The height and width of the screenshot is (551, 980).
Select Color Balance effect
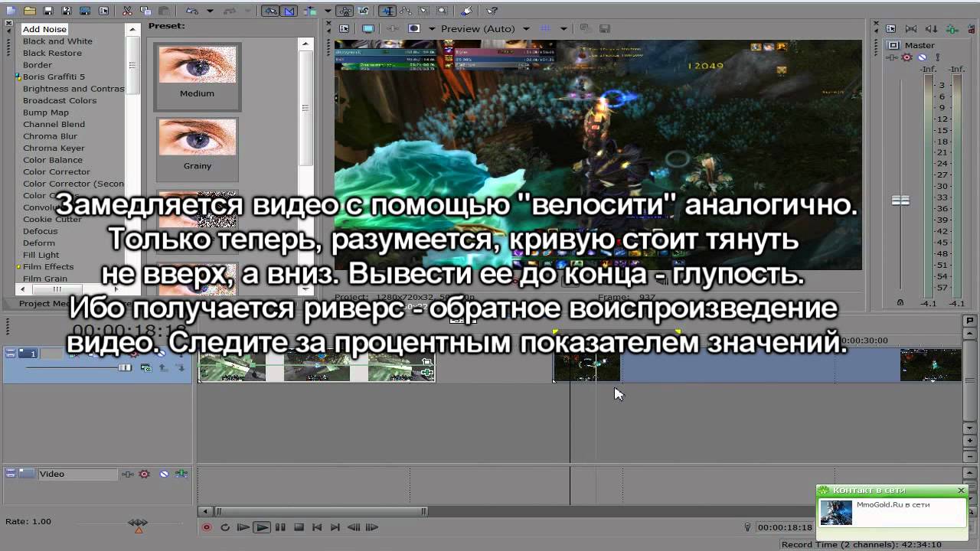pyautogui.click(x=53, y=160)
